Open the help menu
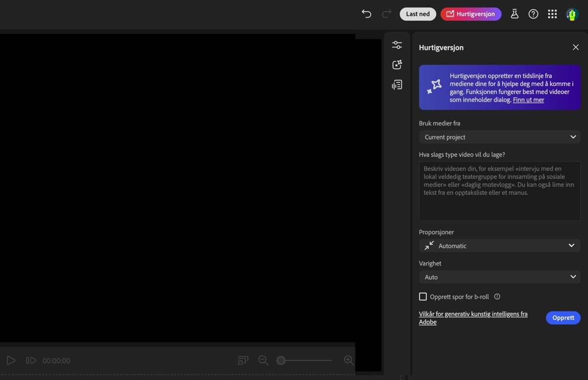Image resolution: width=588 pixels, height=380 pixels. [x=533, y=14]
